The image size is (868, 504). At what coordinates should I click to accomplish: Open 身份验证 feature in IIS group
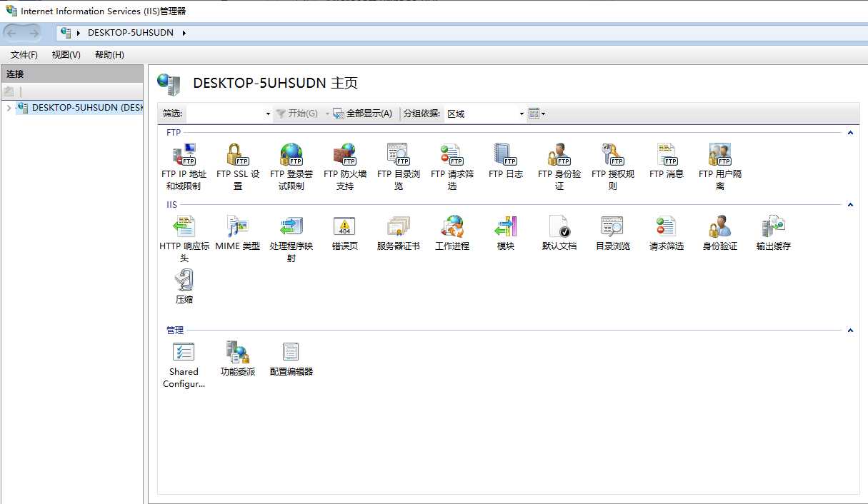click(x=719, y=233)
